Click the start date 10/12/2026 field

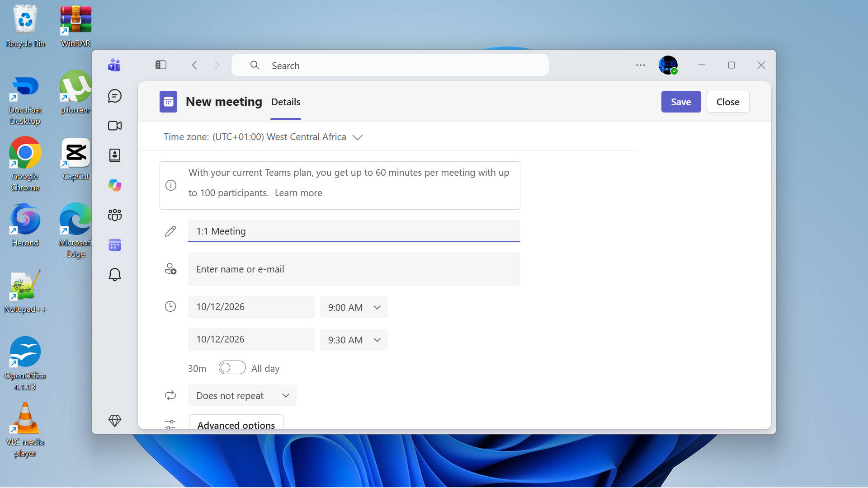click(251, 307)
